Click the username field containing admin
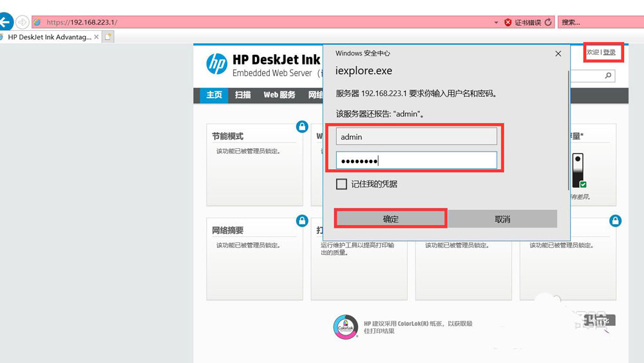 (417, 137)
